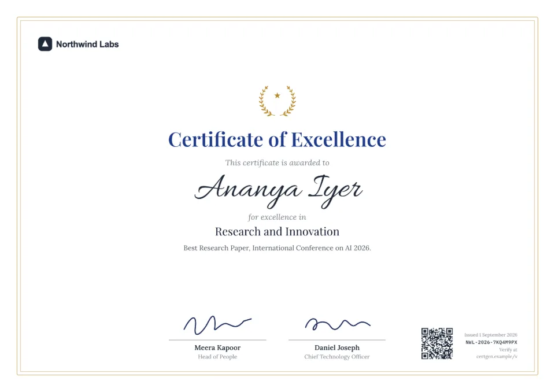The height and width of the screenshot is (392, 555).
Task: Click the 'Best Research Paper' description line
Action: (277, 248)
